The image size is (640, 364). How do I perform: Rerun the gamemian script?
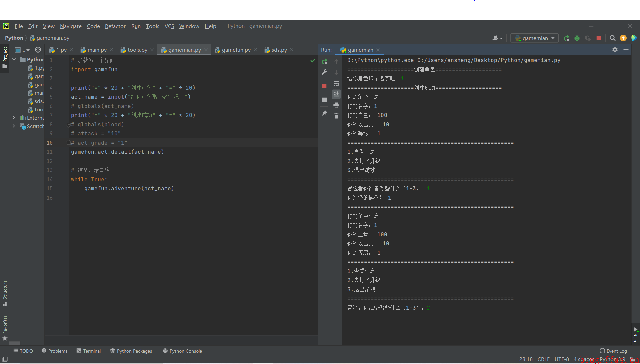324,62
